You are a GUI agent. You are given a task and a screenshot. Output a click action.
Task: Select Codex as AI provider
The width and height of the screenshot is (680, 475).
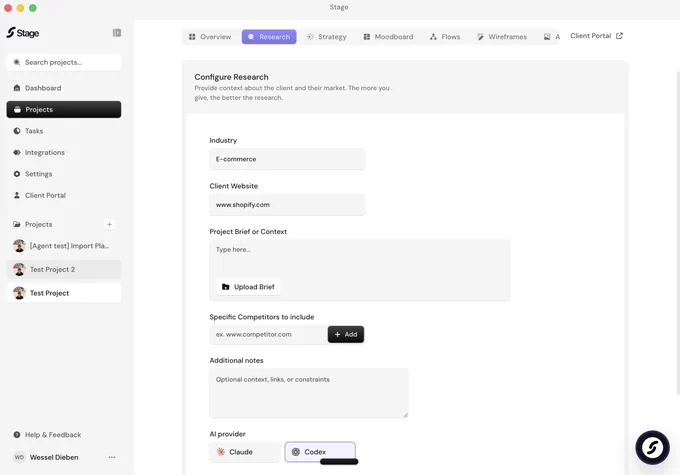(320, 452)
